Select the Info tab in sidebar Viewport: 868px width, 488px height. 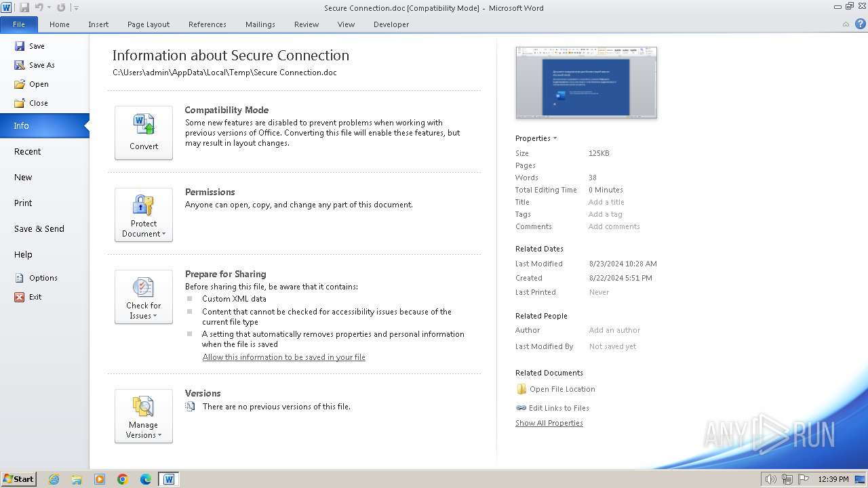(x=44, y=125)
